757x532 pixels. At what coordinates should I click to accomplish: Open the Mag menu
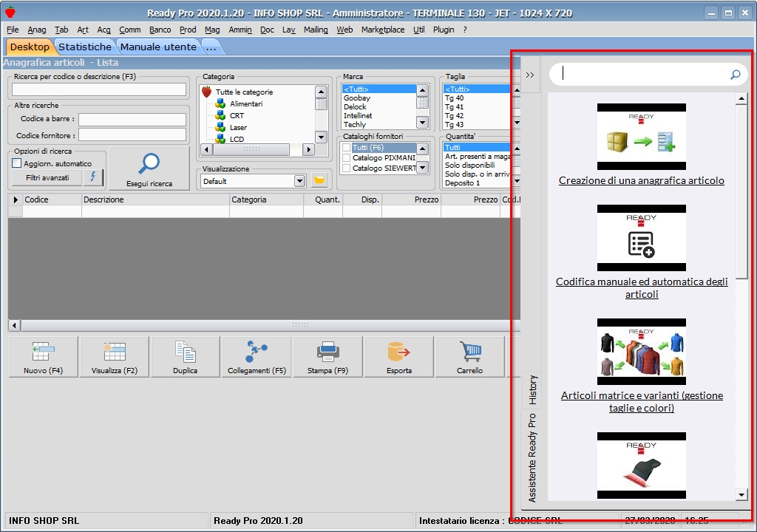(212, 30)
